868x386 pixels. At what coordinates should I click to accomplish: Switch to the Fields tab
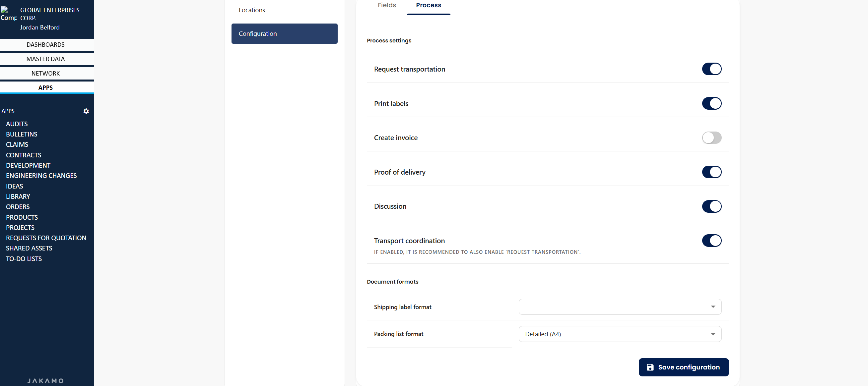(386, 5)
